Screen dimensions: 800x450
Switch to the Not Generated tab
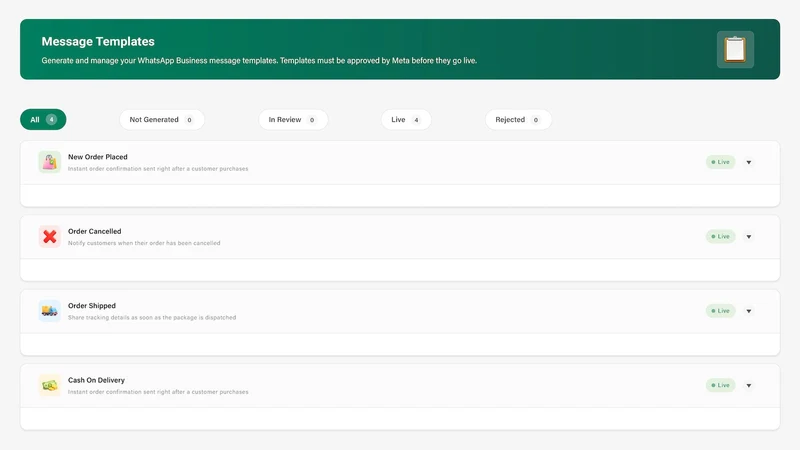(162, 119)
